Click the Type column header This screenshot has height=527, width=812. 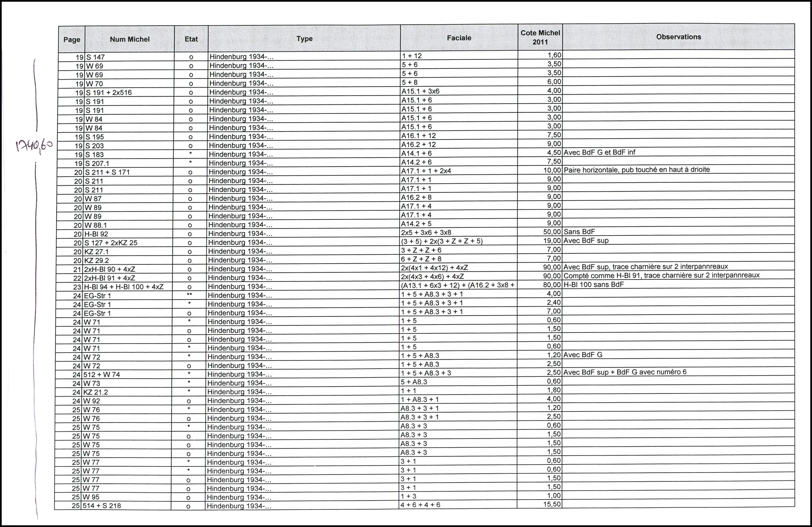(x=304, y=38)
